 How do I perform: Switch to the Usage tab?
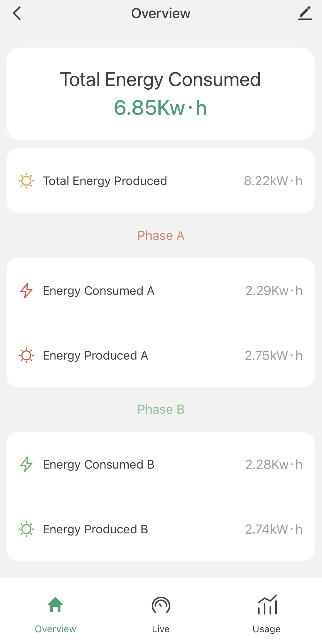(x=266, y=629)
